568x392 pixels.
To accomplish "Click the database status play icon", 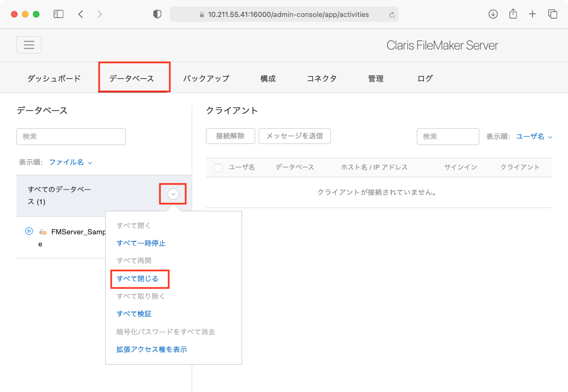I will click(x=29, y=231).
